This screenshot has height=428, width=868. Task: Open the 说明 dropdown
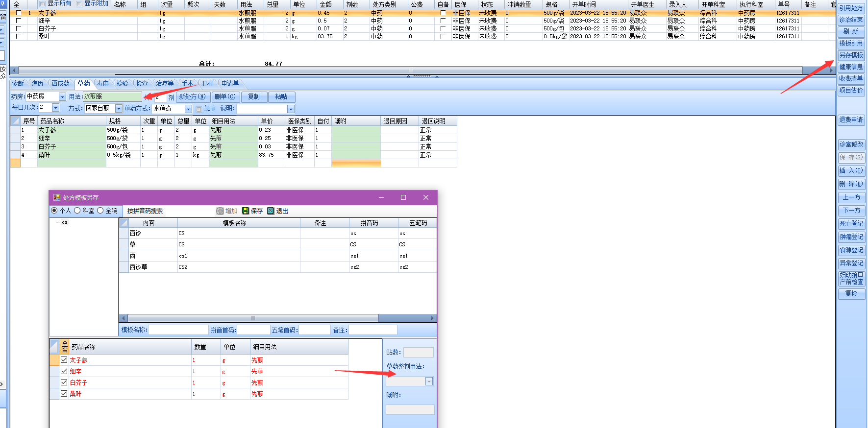click(x=291, y=109)
